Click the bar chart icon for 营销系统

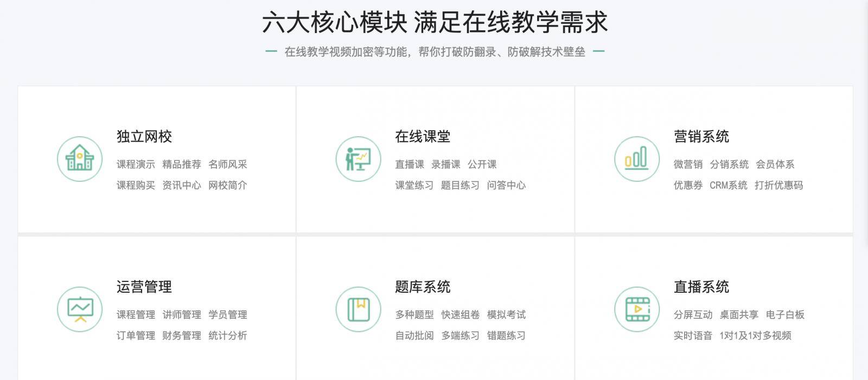pyautogui.click(x=637, y=159)
